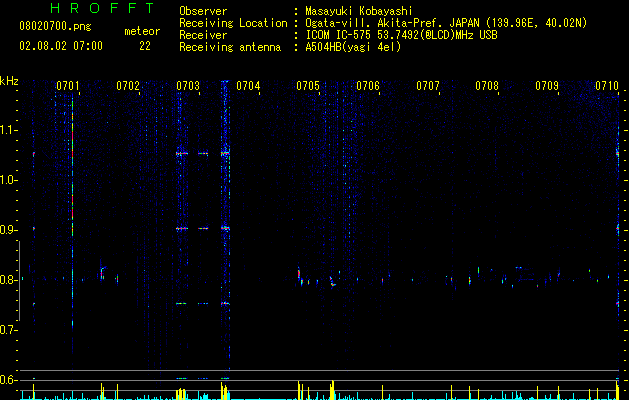Screen dimensions: 629x400
Task: Click the 0709 time marker
Action: (x=547, y=86)
